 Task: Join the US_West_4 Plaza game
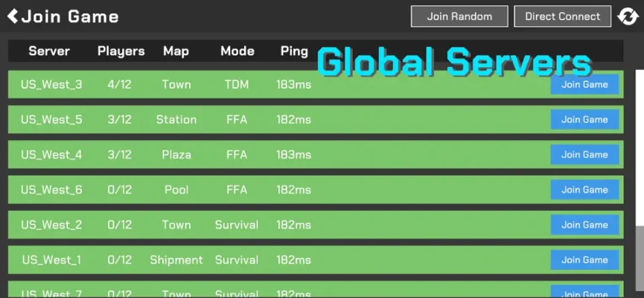(x=584, y=154)
